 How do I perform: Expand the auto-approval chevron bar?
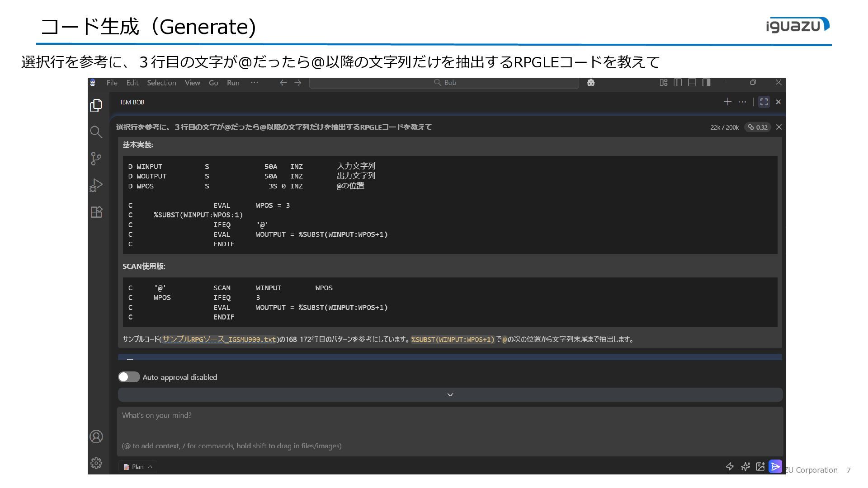coord(450,394)
